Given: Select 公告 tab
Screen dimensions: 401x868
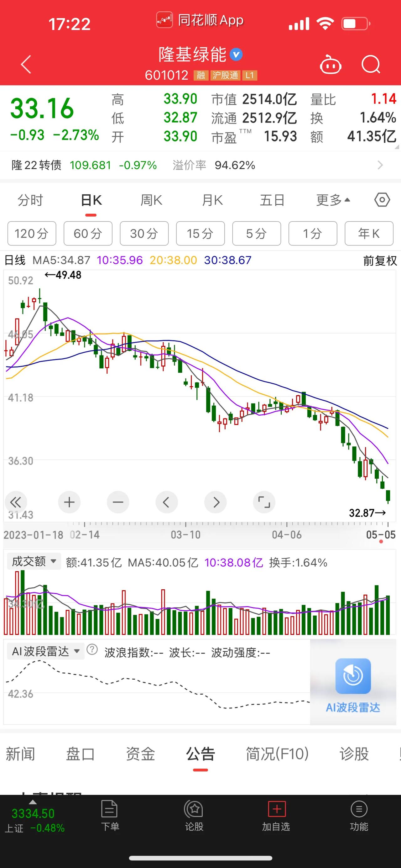Looking at the screenshot, I should (x=200, y=754).
